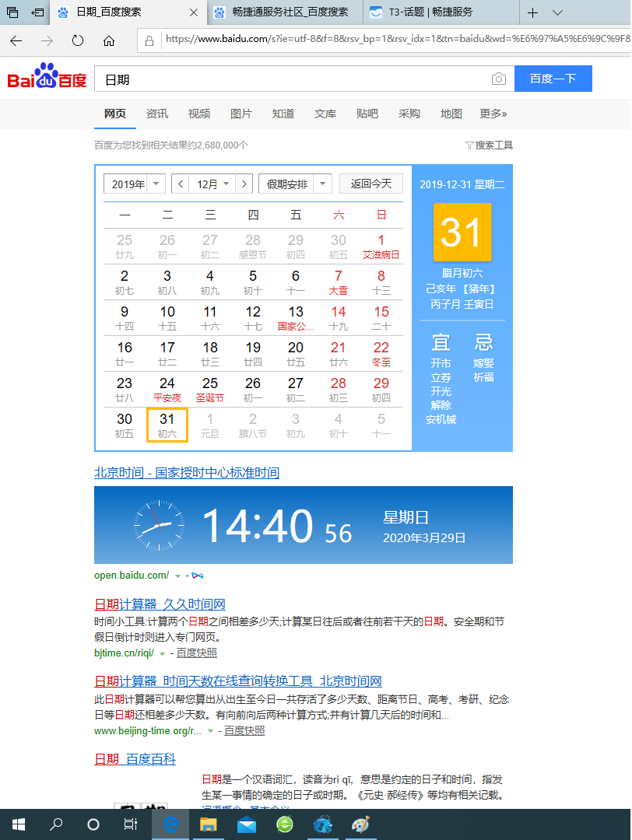Viewport: 632px width, 840px height.
Task: Open the tabs overview icon
Action: (x=12, y=12)
